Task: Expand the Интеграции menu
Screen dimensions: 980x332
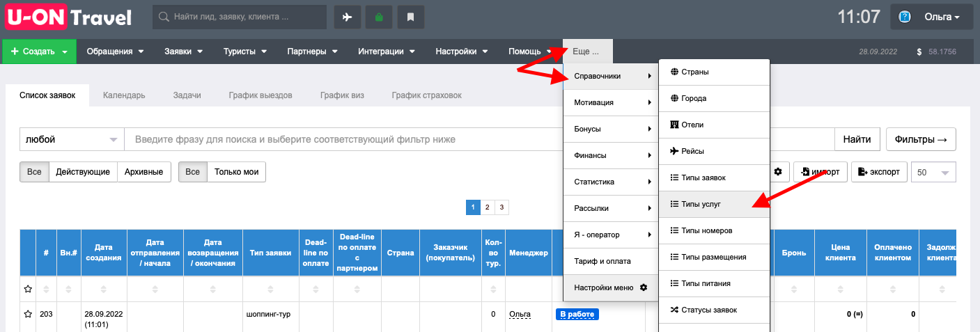Action: tap(387, 52)
